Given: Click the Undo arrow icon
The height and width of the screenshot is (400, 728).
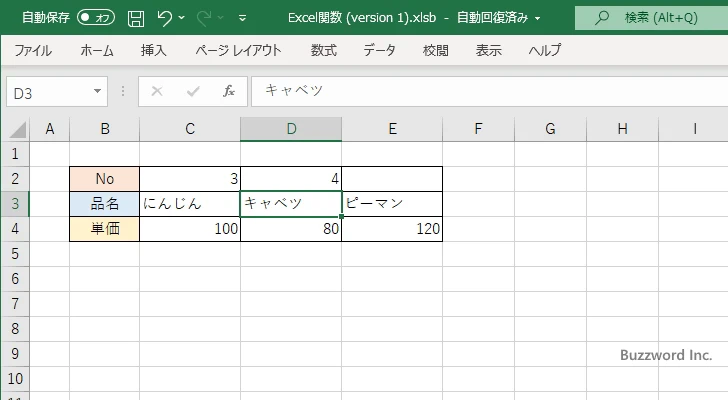Looking at the screenshot, I should [x=164, y=18].
